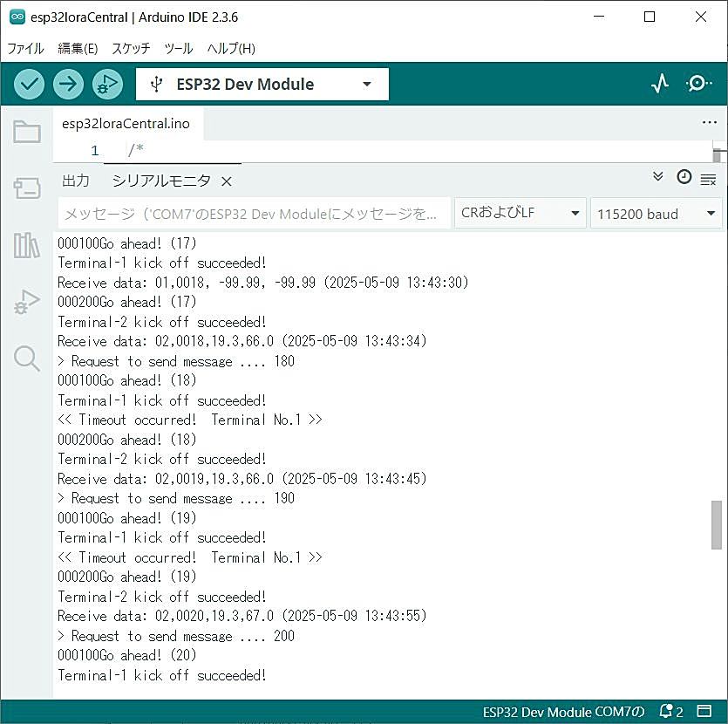
Task: Click the Verify checkmark button
Action: pos(30,84)
